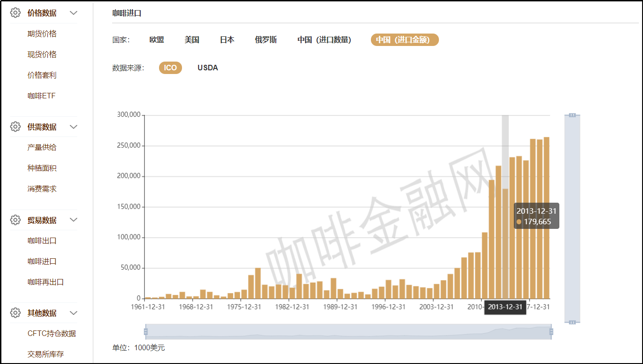Click top handle of vertical zoom slider
Screen dimensions: 643x364
point(572,115)
